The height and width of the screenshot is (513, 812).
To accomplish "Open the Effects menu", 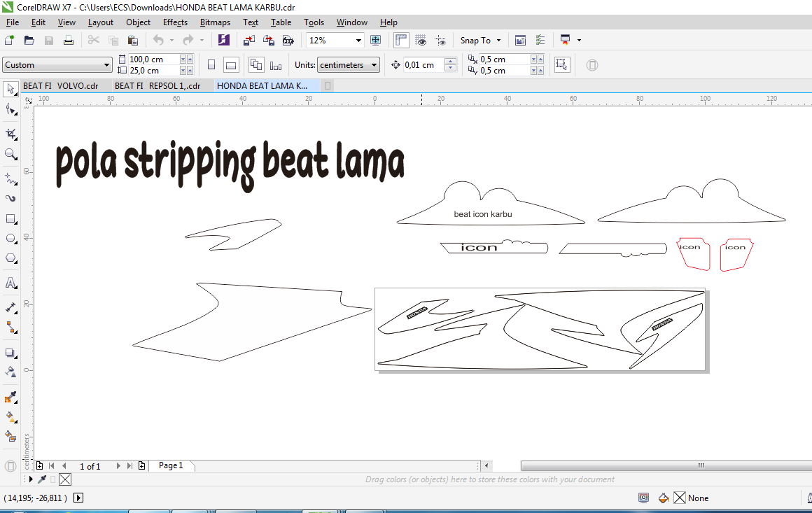I will tap(175, 22).
